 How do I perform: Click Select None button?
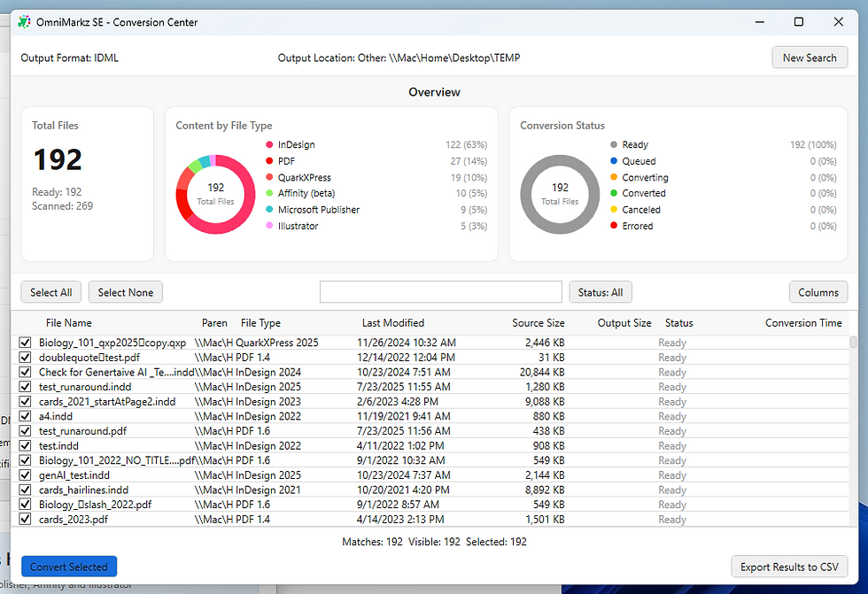tap(126, 292)
